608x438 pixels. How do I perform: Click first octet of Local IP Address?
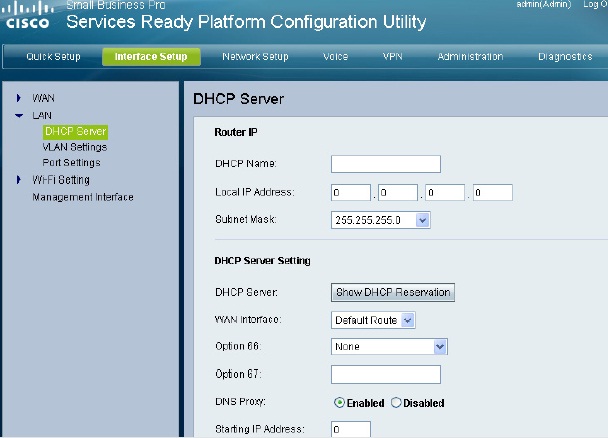(351, 193)
